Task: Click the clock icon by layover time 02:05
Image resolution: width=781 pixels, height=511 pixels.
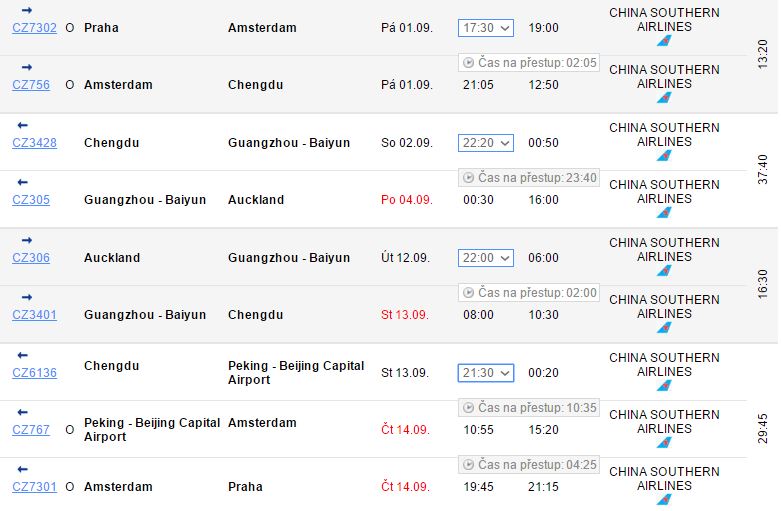Action: click(x=469, y=63)
